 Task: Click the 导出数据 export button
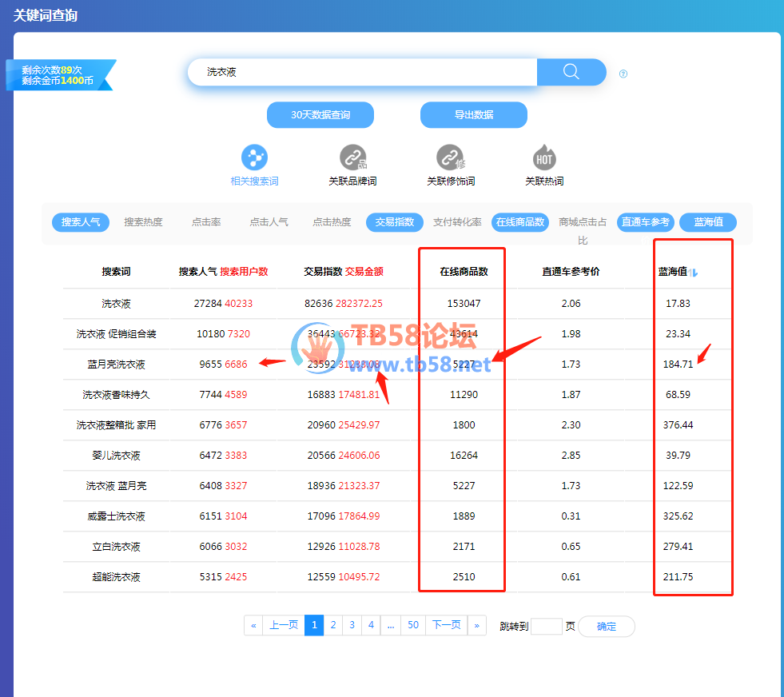point(474,115)
